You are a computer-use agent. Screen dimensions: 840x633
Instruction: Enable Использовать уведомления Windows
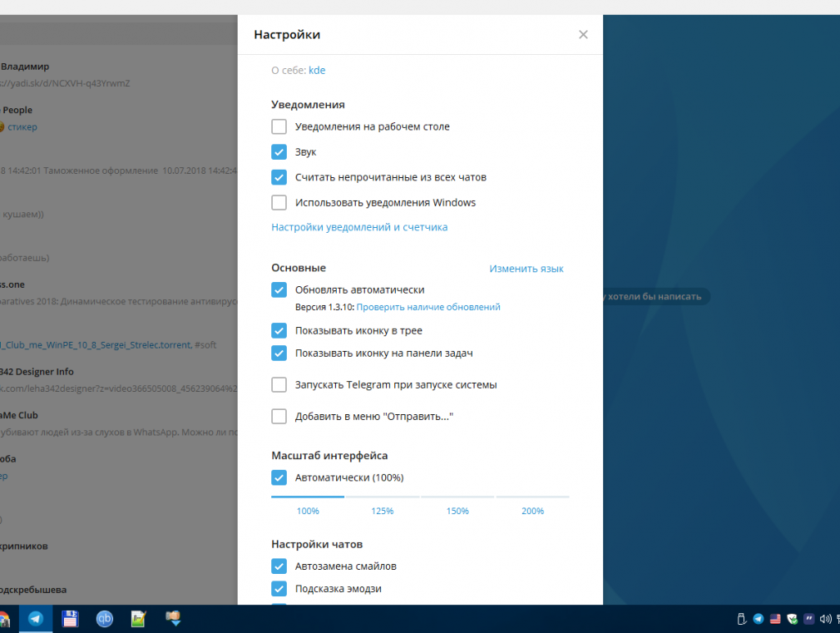279,202
